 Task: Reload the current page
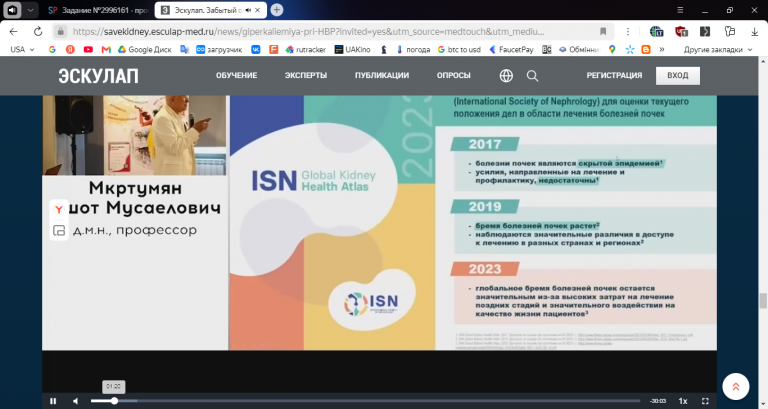(x=38, y=31)
